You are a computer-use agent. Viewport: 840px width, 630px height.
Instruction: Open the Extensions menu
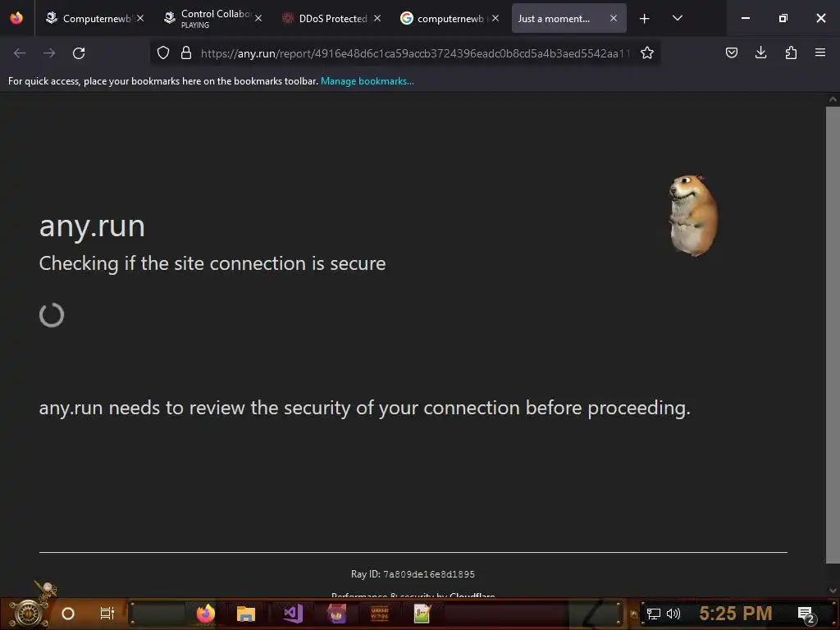(x=791, y=52)
